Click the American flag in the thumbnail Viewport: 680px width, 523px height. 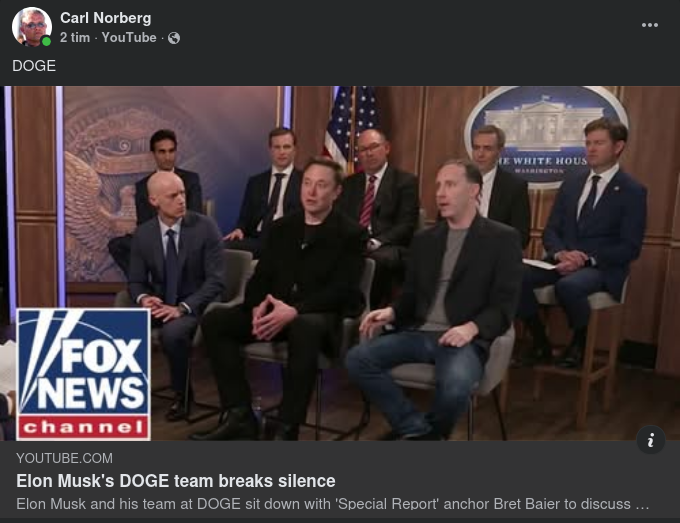(x=352, y=126)
